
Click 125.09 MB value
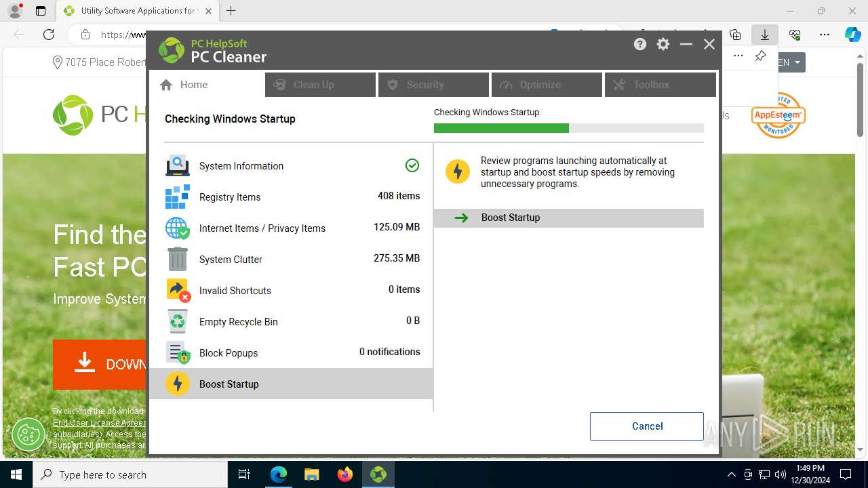click(x=397, y=227)
